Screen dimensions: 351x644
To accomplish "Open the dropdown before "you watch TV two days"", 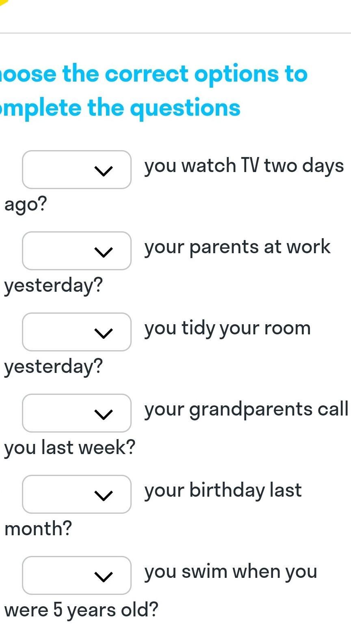I will pos(76,170).
